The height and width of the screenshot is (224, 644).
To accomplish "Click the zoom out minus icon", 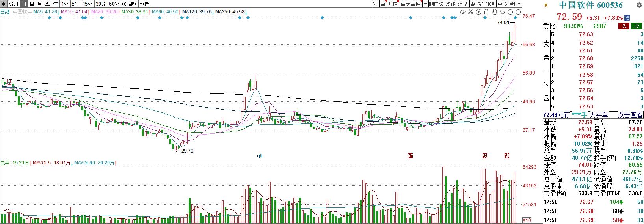I will 518,12.
